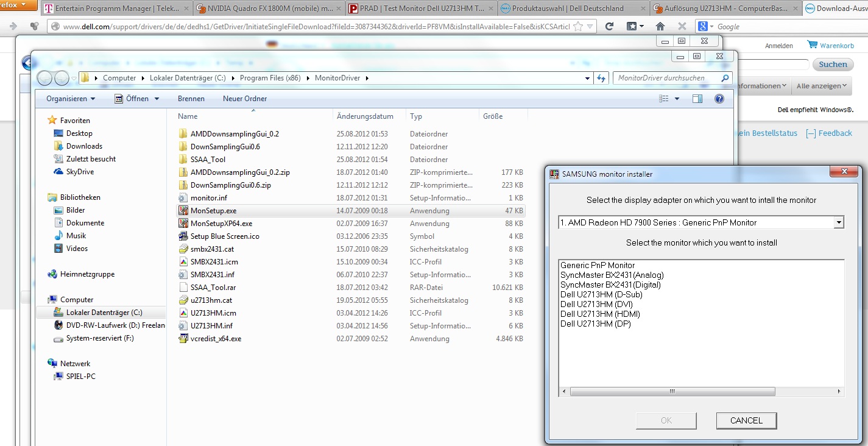Open DVD-RW-Laufwerk (D:) drive
The height and width of the screenshot is (446, 868).
click(109, 325)
